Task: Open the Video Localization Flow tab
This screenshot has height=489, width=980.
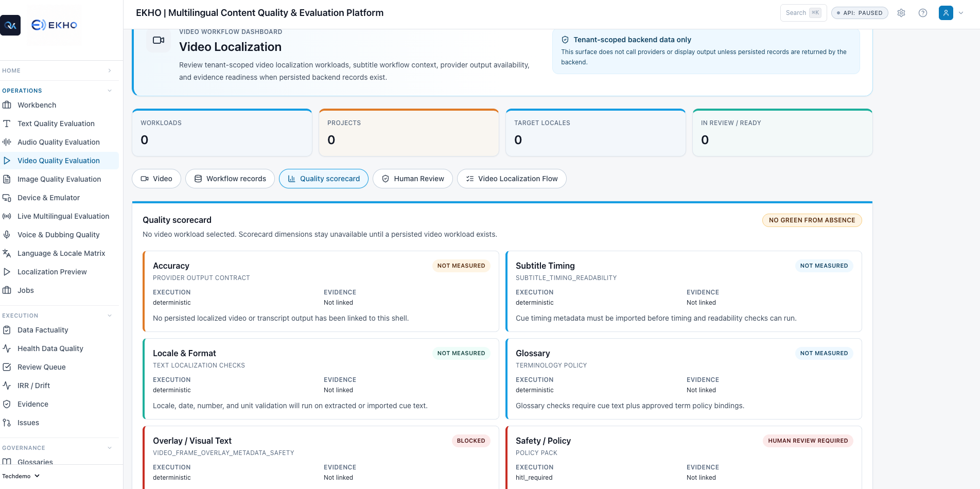Action: pyautogui.click(x=512, y=179)
